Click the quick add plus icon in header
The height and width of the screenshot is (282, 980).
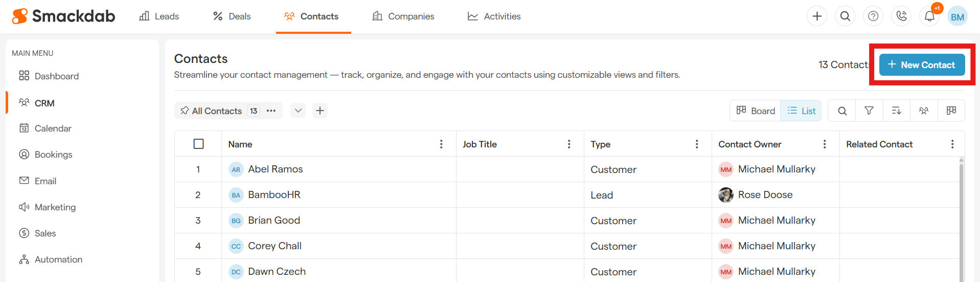[817, 16]
